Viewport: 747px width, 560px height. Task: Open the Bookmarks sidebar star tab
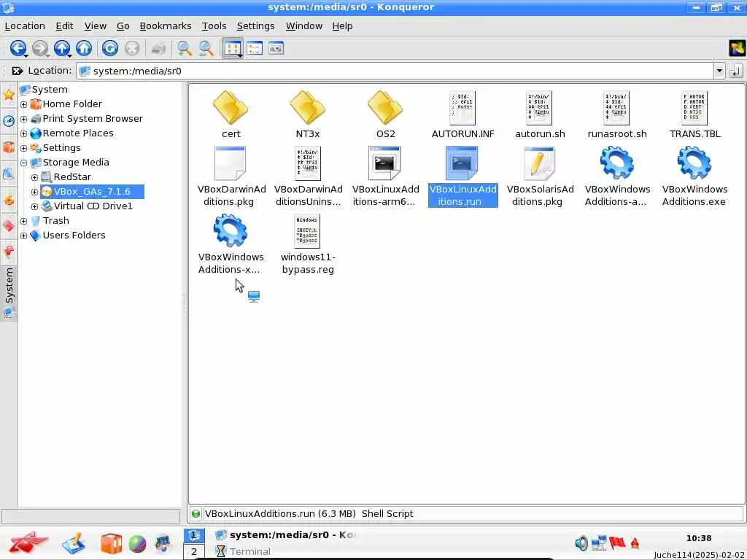[9, 95]
